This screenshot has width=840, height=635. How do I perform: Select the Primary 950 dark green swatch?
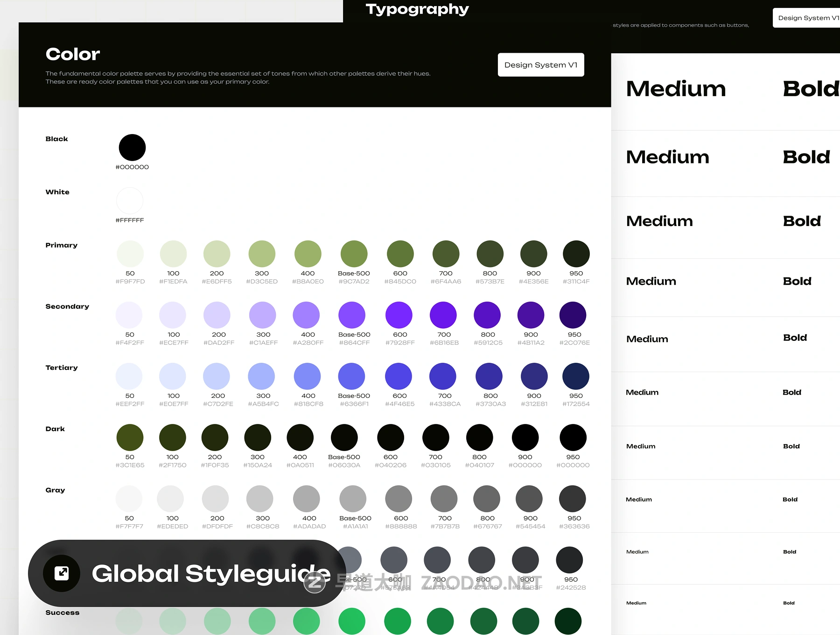click(x=576, y=254)
